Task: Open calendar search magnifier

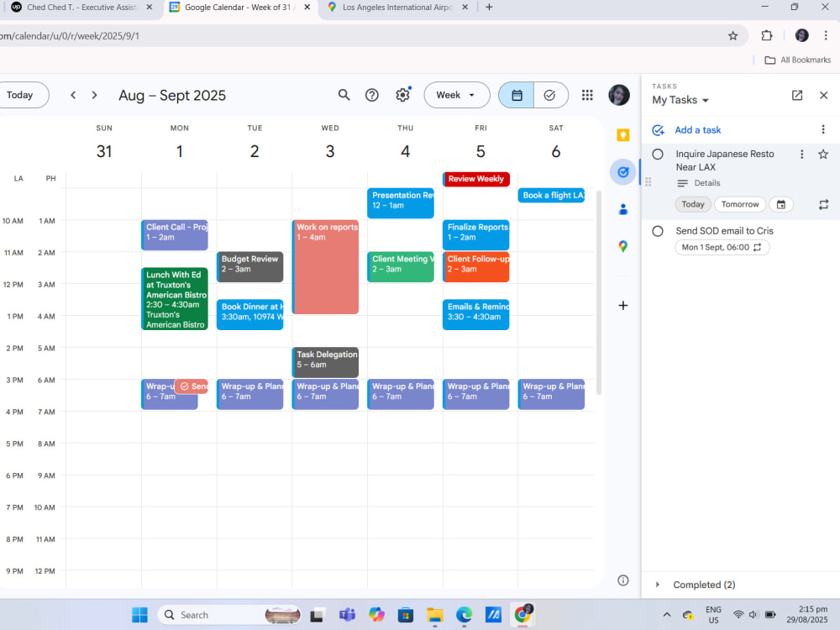Action: click(344, 96)
